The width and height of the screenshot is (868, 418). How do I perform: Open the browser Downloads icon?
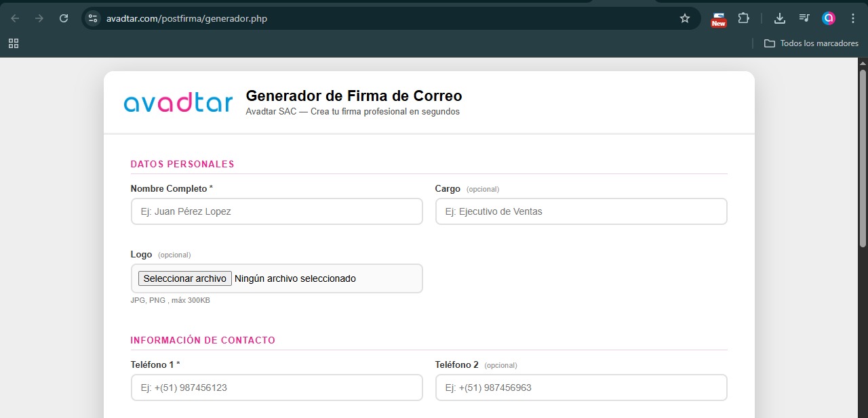(x=780, y=18)
